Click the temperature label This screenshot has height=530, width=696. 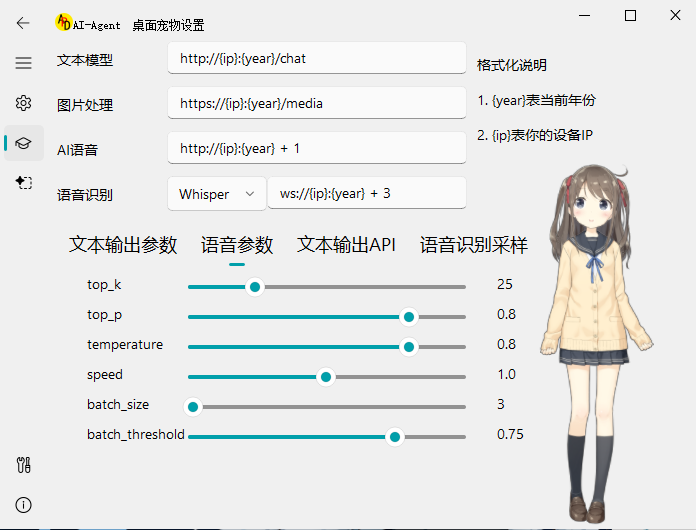125,344
